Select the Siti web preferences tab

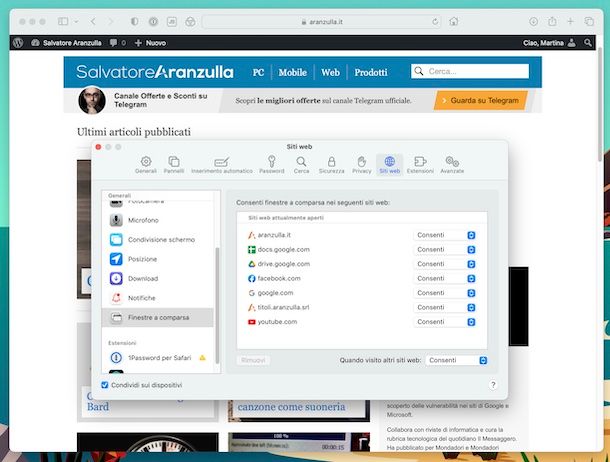point(389,165)
